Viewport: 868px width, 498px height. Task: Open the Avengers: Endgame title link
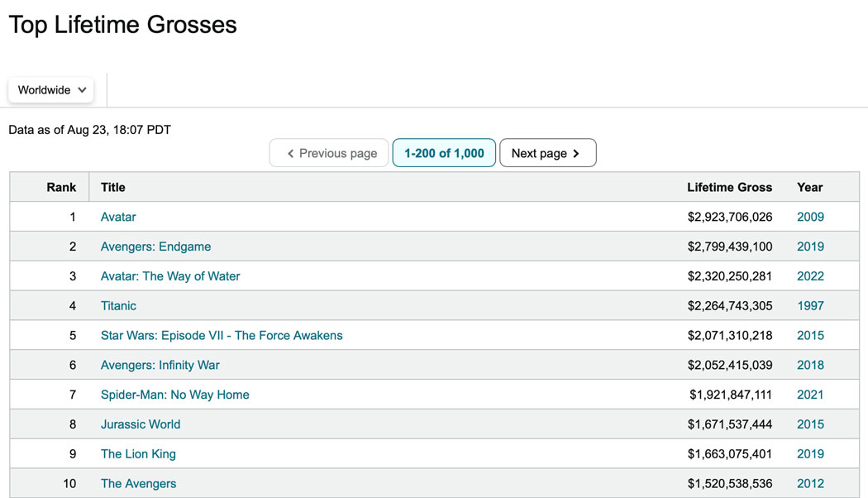pos(155,247)
